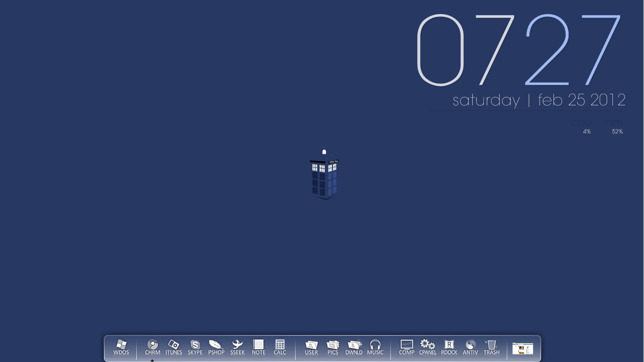Open the USER folder icon
This screenshot has width=644, height=362.
tap(311, 347)
